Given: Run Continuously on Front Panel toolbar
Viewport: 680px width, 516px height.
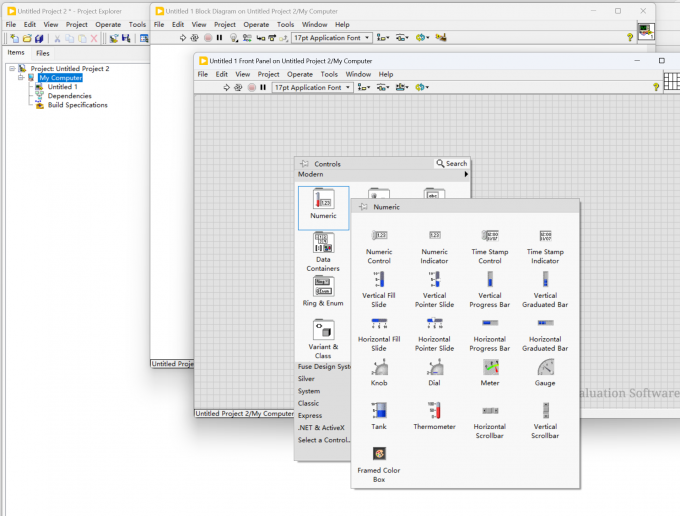Looking at the screenshot, I should pos(238,88).
